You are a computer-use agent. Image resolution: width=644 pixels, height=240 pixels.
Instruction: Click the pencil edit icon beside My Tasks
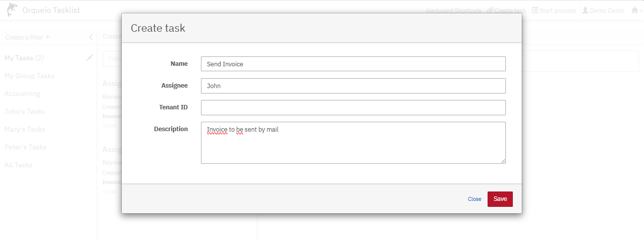[x=90, y=58]
